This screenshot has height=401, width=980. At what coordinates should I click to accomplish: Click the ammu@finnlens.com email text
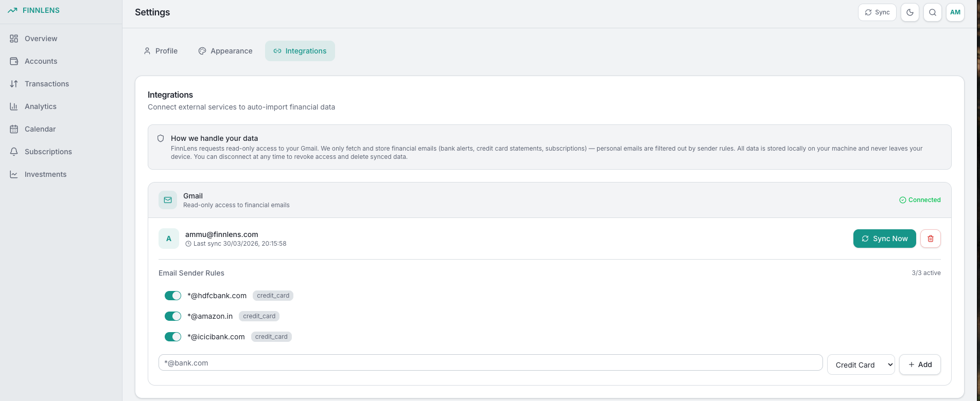click(x=222, y=234)
